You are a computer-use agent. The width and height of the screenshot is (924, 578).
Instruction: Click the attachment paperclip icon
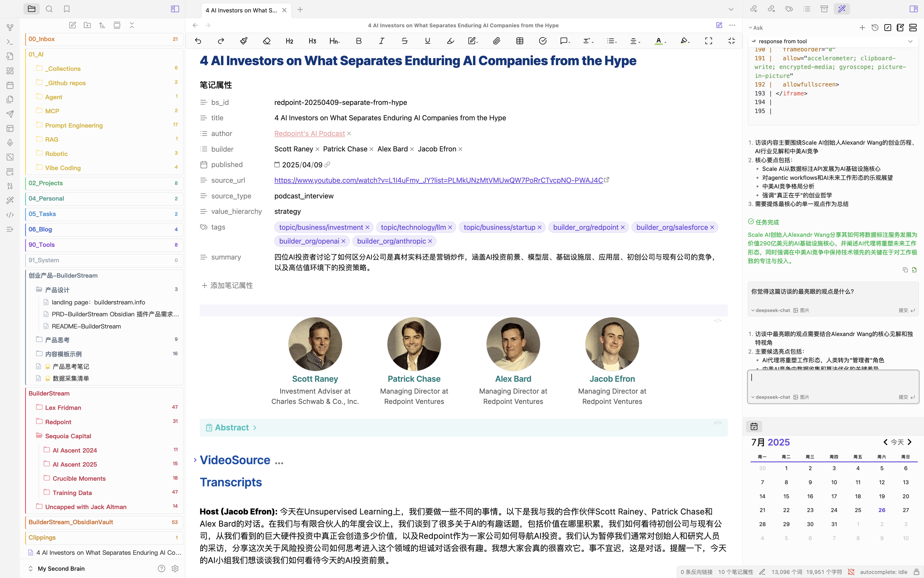(x=496, y=41)
